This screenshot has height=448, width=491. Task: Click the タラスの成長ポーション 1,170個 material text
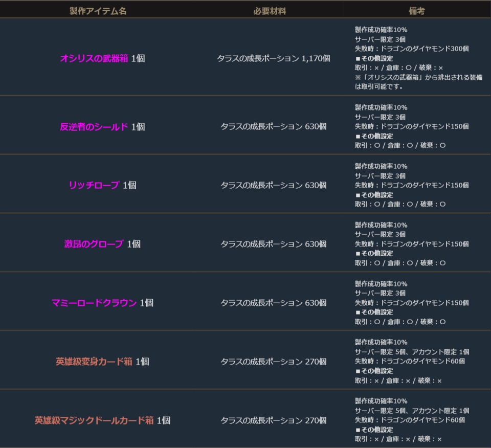[x=273, y=59]
